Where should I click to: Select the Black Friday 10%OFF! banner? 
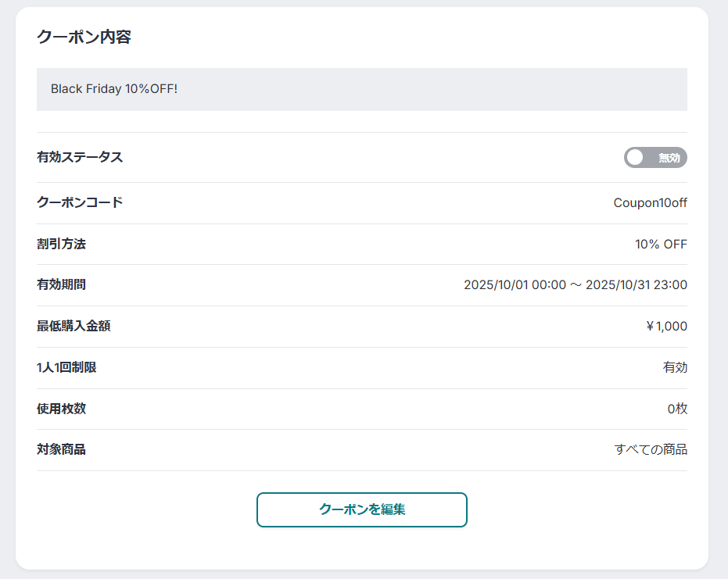coord(362,88)
